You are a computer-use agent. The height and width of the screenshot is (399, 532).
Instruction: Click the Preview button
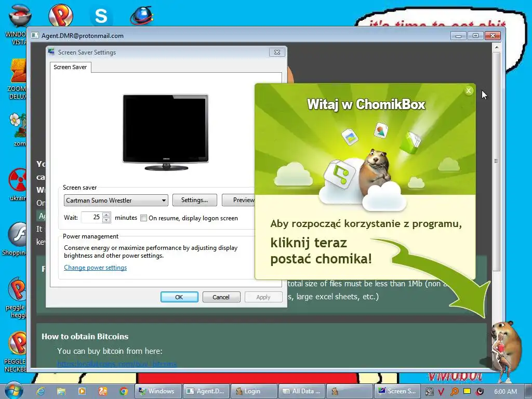(238, 200)
